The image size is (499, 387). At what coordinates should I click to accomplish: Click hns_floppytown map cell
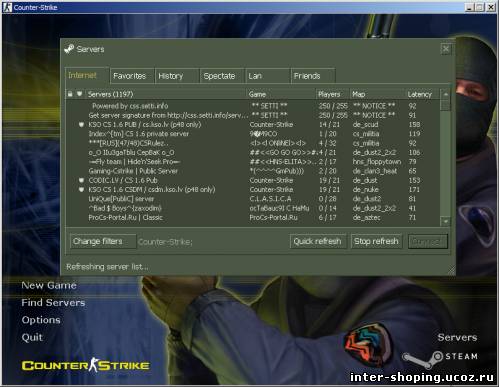click(377, 162)
